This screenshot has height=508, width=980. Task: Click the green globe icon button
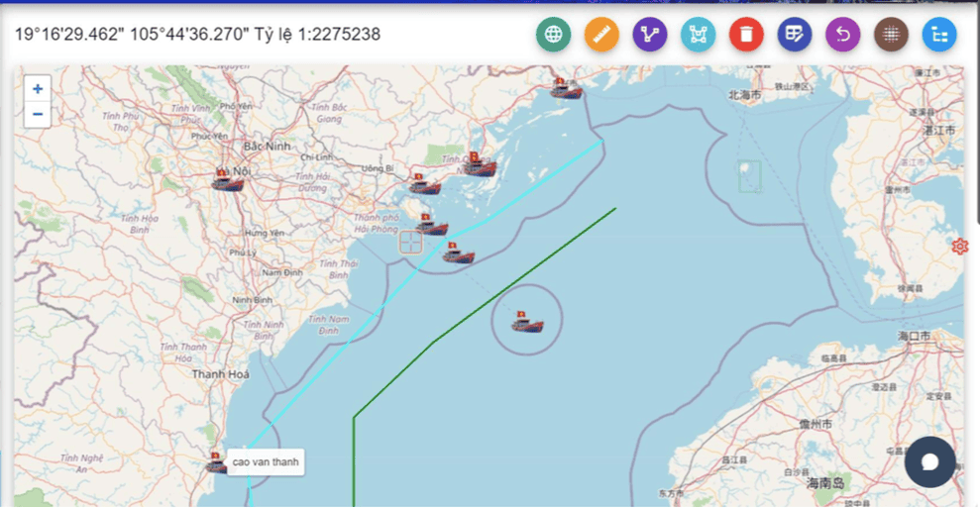553,34
